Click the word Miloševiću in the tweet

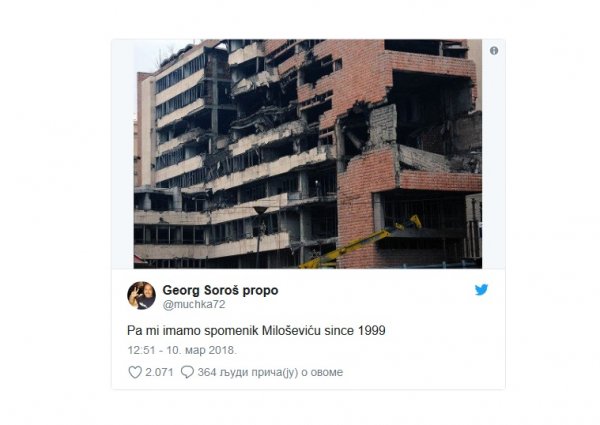coord(291,331)
